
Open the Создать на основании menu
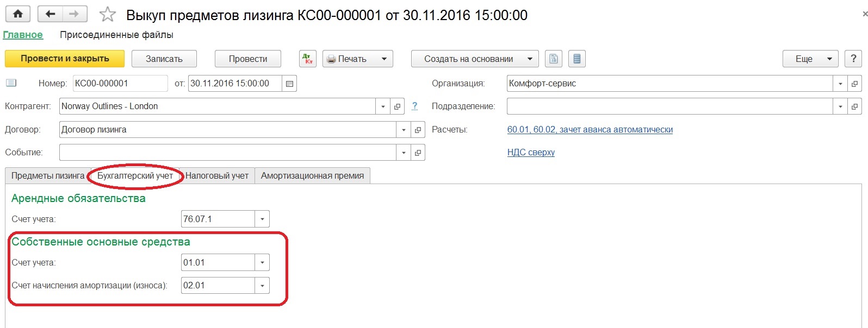point(475,59)
